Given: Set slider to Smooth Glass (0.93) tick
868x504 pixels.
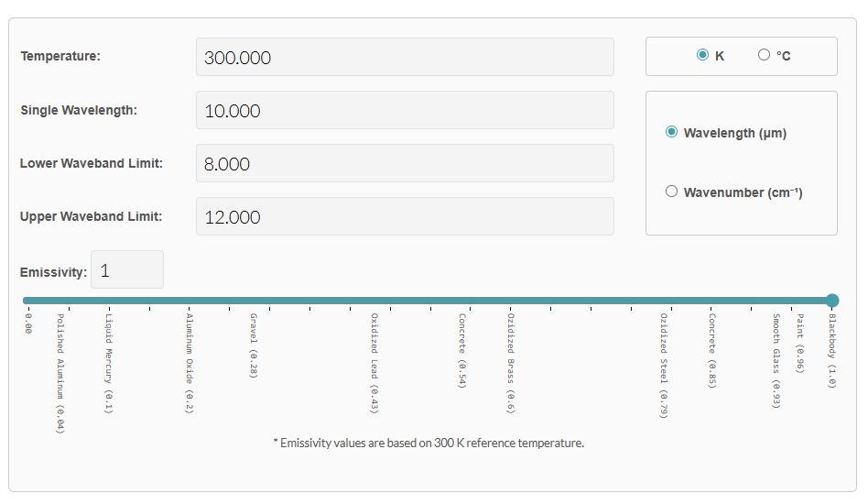Looking at the screenshot, I should [776, 301].
